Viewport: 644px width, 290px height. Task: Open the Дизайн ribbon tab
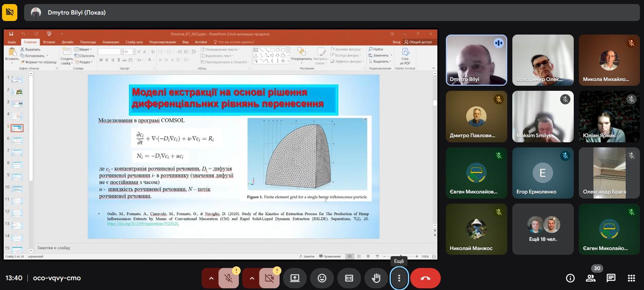click(x=68, y=42)
